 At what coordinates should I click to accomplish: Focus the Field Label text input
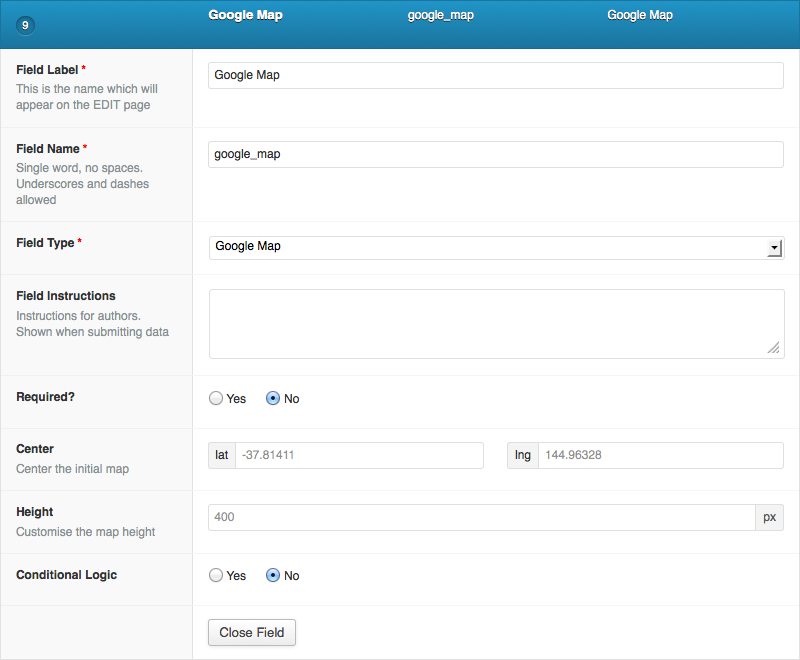[x=495, y=75]
